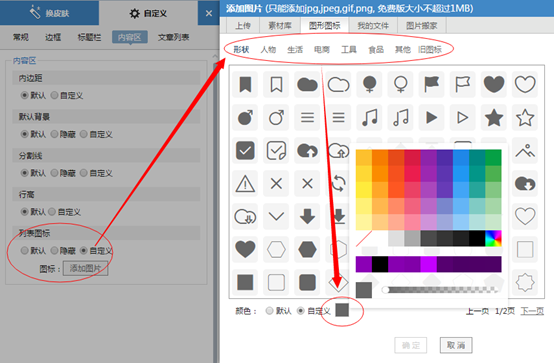Choose the plain outline cloud icon
554x363 pixels.
pyautogui.click(x=338, y=84)
